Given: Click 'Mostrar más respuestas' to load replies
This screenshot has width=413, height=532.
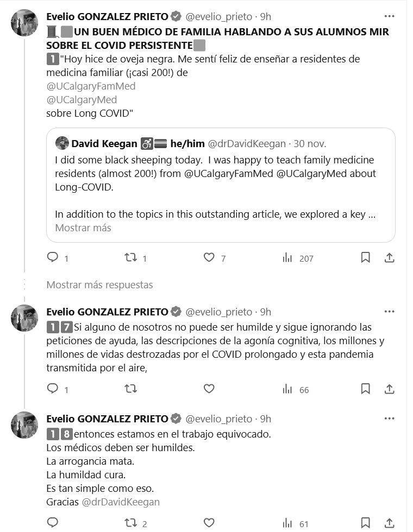Looking at the screenshot, I should (99, 284).
